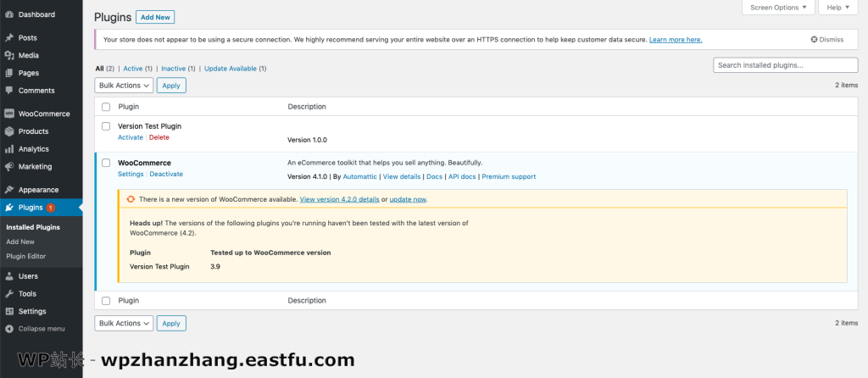The image size is (868, 378).
Task: Click the Tools wrench icon
Action: pos(8,294)
